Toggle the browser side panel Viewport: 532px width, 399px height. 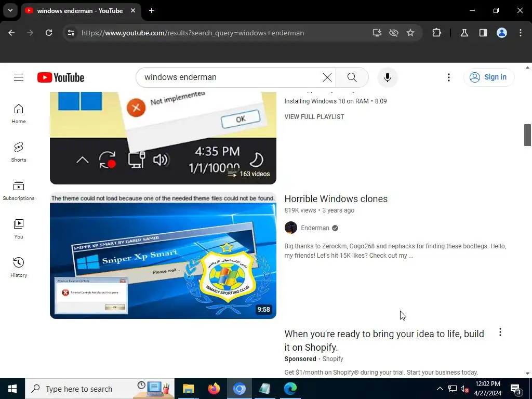483,33
